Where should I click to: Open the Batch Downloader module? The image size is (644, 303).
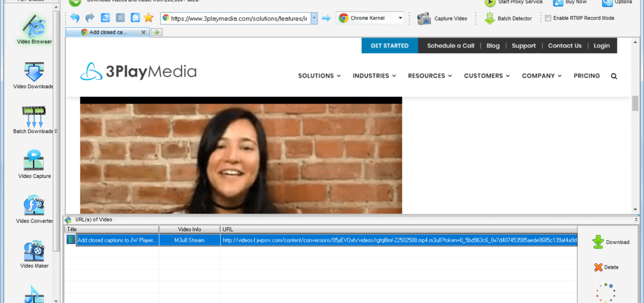tap(34, 121)
